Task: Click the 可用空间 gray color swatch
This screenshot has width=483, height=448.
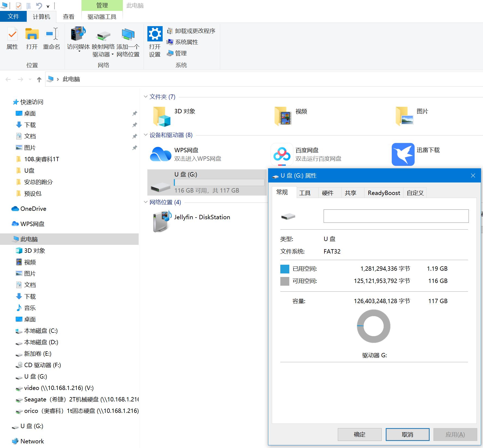Action: pyautogui.click(x=285, y=281)
